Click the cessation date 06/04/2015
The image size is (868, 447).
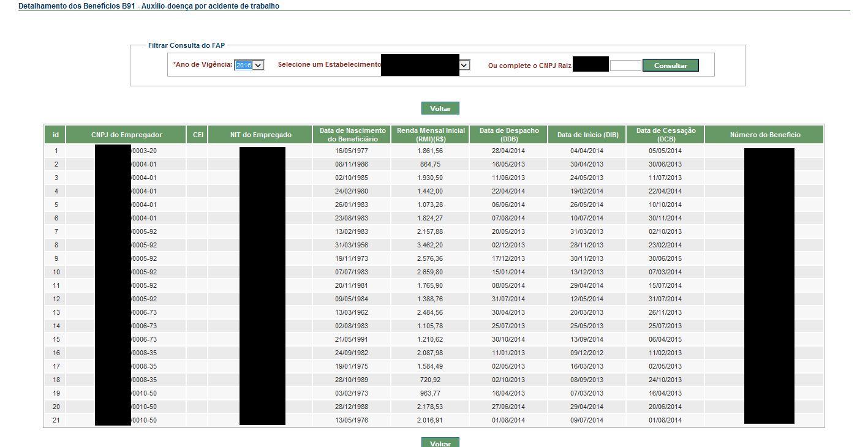point(665,339)
